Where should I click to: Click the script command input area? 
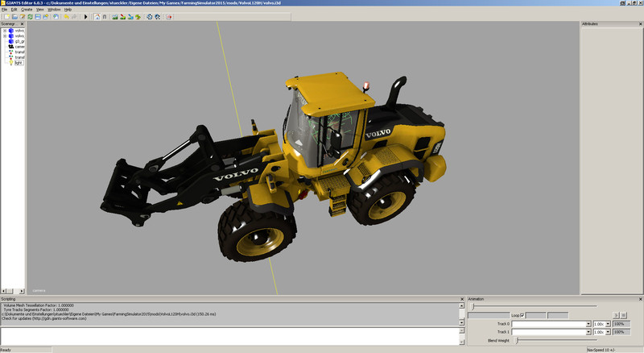click(229, 336)
